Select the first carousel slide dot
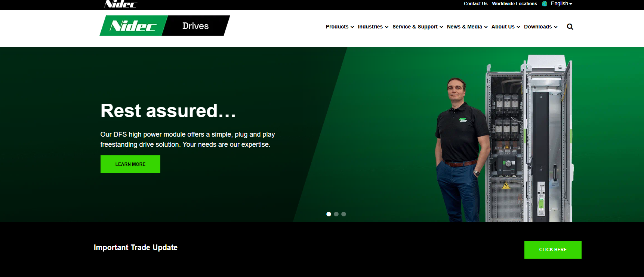644x277 pixels. click(329, 214)
